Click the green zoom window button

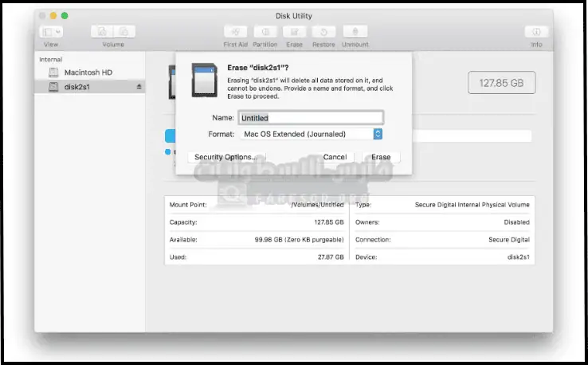point(65,16)
